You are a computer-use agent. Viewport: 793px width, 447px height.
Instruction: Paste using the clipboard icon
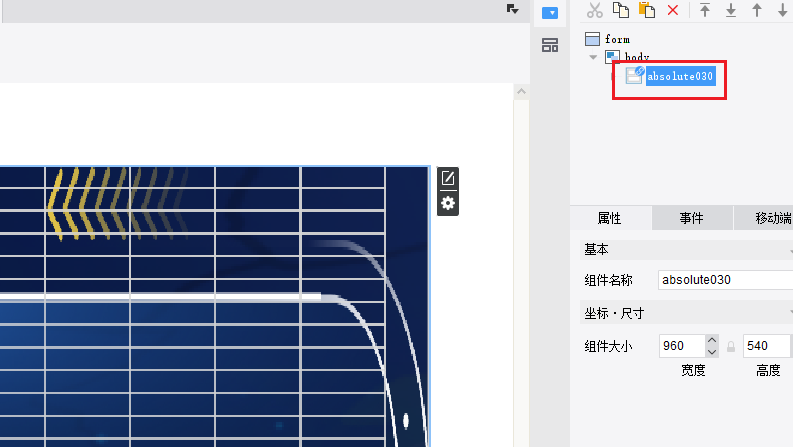click(x=647, y=10)
